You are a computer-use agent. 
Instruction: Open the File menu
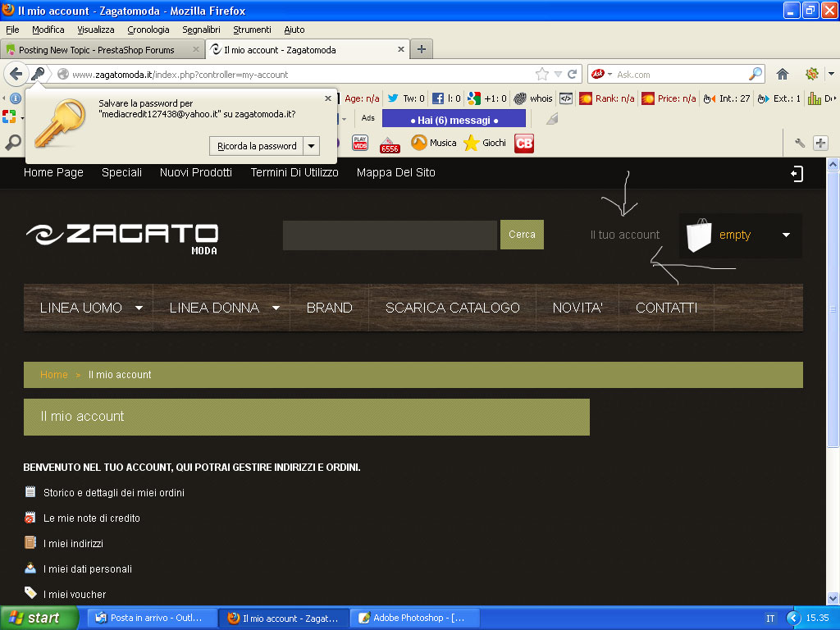tap(12, 30)
